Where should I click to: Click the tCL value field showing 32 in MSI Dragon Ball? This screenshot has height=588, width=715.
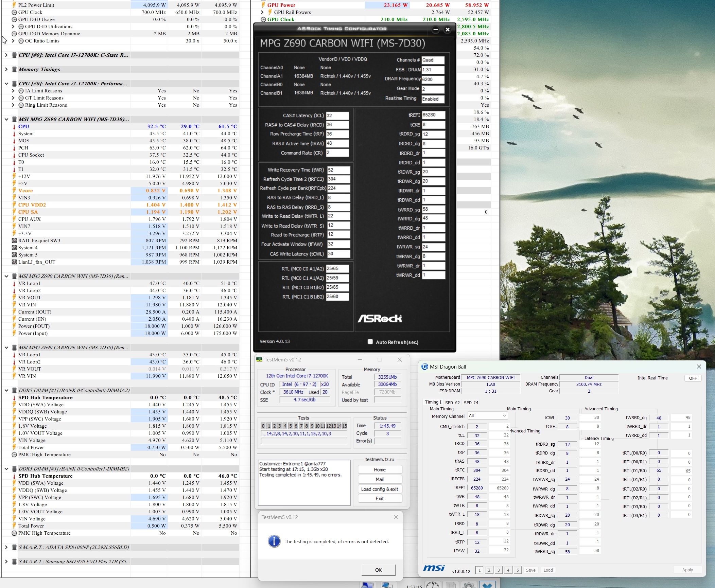(x=477, y=435)
